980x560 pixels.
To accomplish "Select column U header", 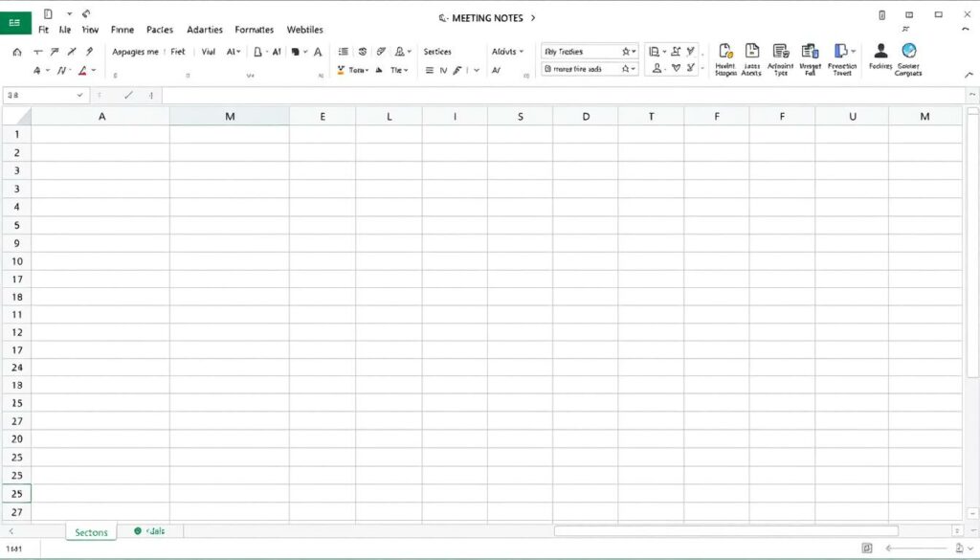I will pyautogui.click(x=852, y=116).
